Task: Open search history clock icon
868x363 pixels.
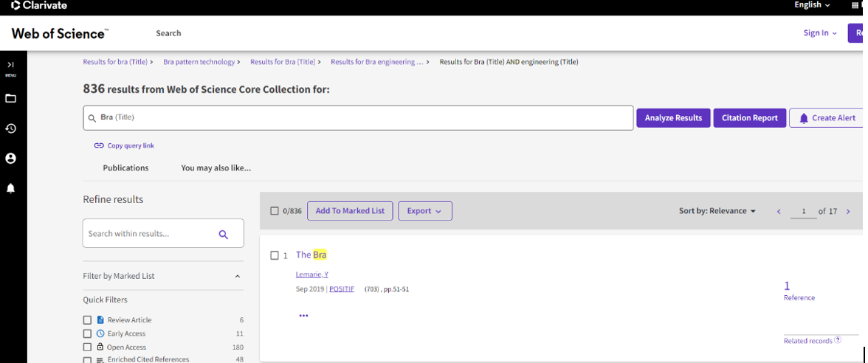Action: click(10, 128)
